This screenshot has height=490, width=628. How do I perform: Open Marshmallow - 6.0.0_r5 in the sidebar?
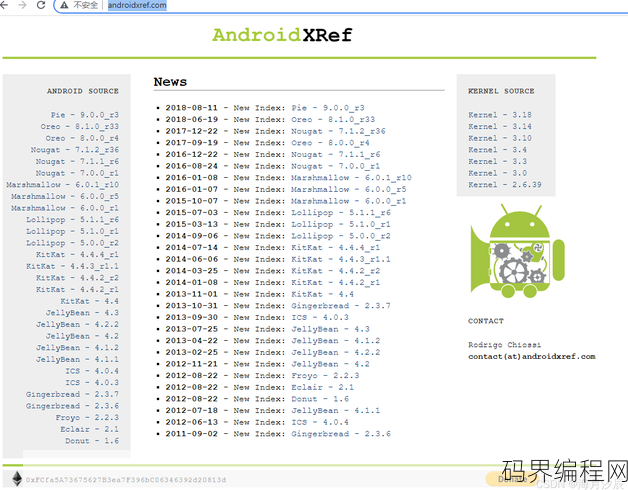pyautogui.click(x=65, y=196)
